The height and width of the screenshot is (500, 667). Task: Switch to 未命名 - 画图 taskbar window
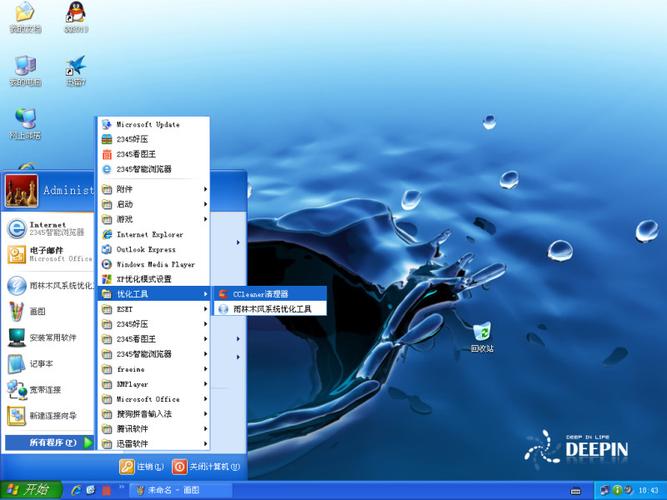click(x=181, y=490)
